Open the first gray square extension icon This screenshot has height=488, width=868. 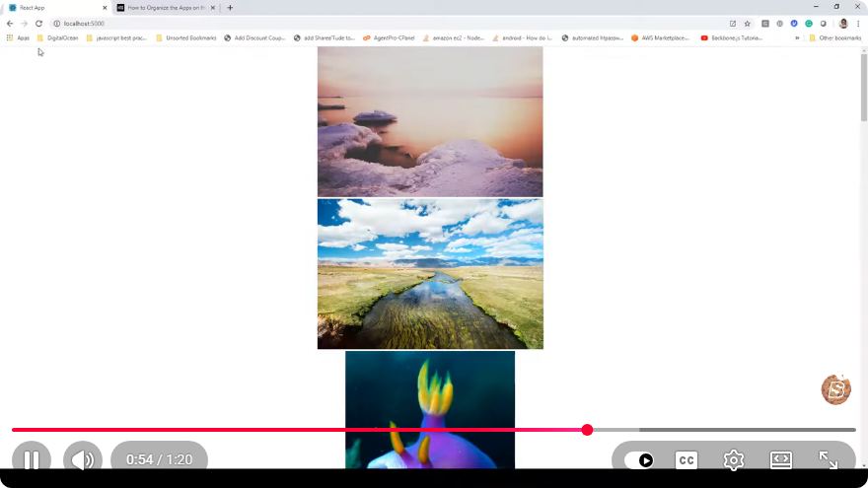765,24
